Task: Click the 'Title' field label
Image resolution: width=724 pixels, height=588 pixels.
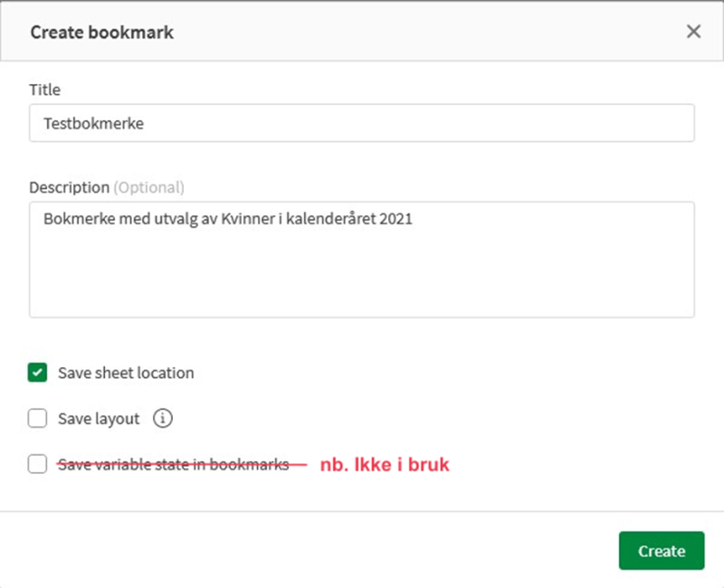Action: tap(44, 90)
